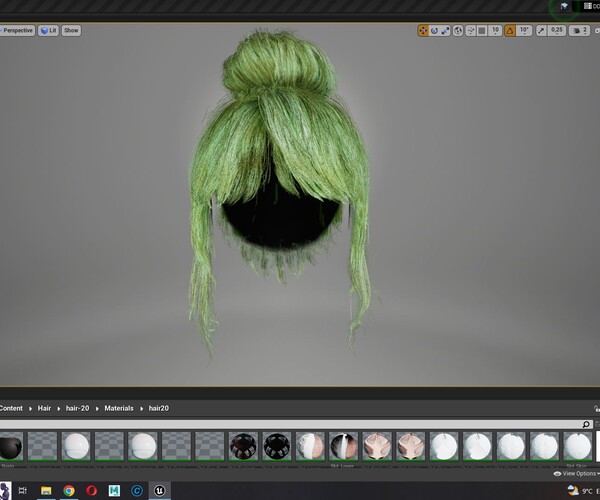600x500 pixels.
Task: Toggle world/local coordinate system globe icon
Action: (458, 30)
